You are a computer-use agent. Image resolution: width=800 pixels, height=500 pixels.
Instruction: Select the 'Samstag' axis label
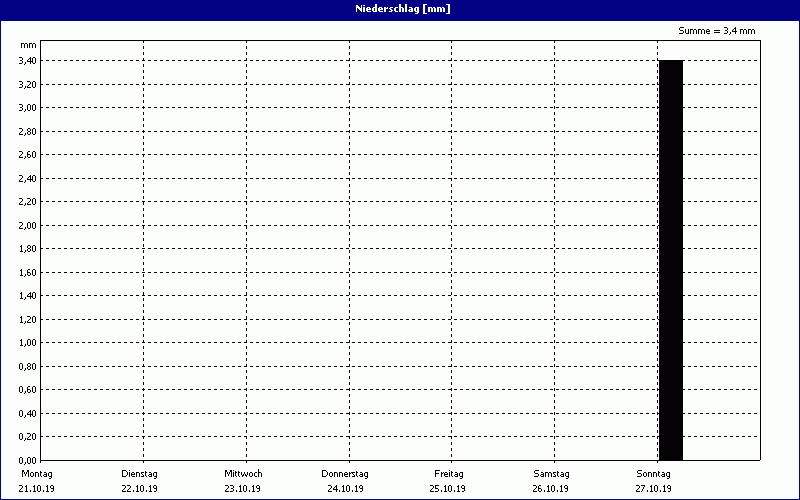[x=552, y=474]
